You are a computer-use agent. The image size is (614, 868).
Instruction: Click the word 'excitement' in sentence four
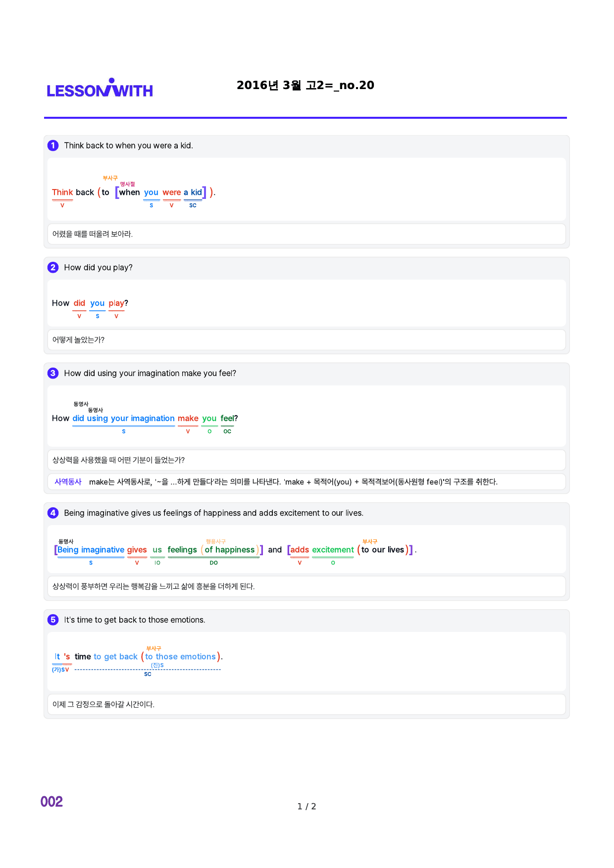[333, 550]
